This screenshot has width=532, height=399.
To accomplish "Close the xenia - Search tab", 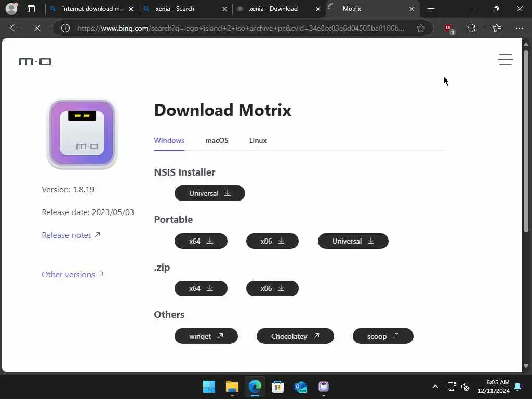I will pos(224,9).
